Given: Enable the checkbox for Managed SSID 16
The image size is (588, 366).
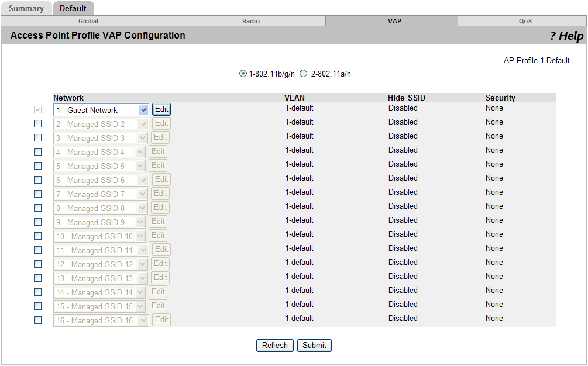Looking at the screenshot, I should click(x=38, y=320).
